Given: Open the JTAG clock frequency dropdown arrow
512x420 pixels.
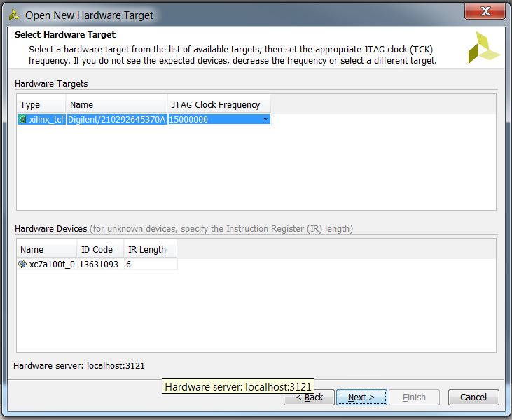Looking at the screenshot, I should 265,119.
